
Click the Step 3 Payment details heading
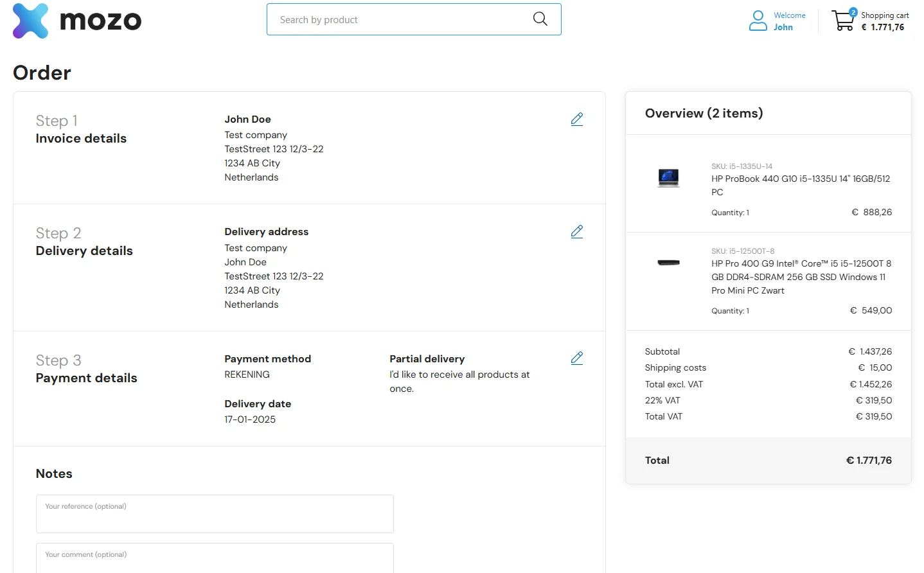[86, 369]
